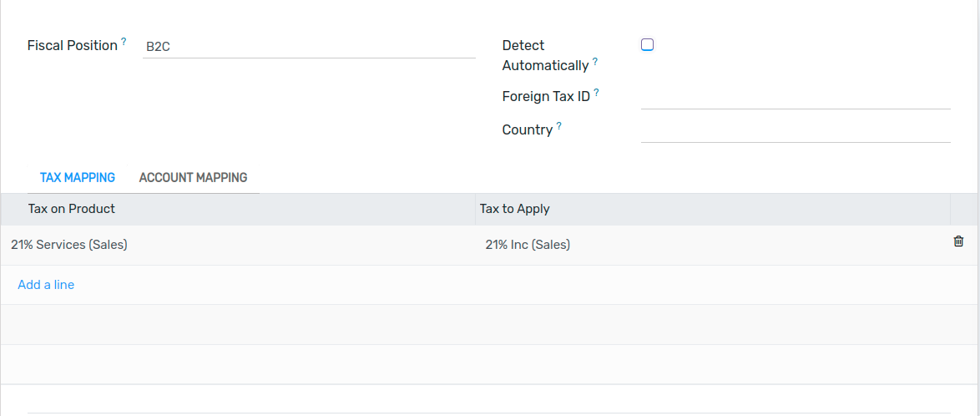Open Country field help question mark
The width and height of the screenshot is (980, 416).
pyautogui.click(x=558, y=126)
